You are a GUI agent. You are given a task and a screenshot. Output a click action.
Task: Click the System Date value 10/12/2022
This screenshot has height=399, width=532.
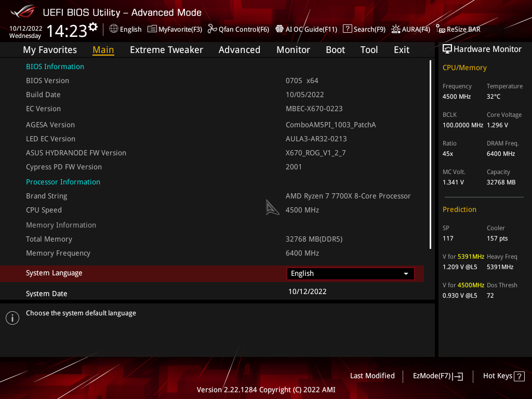308,291
